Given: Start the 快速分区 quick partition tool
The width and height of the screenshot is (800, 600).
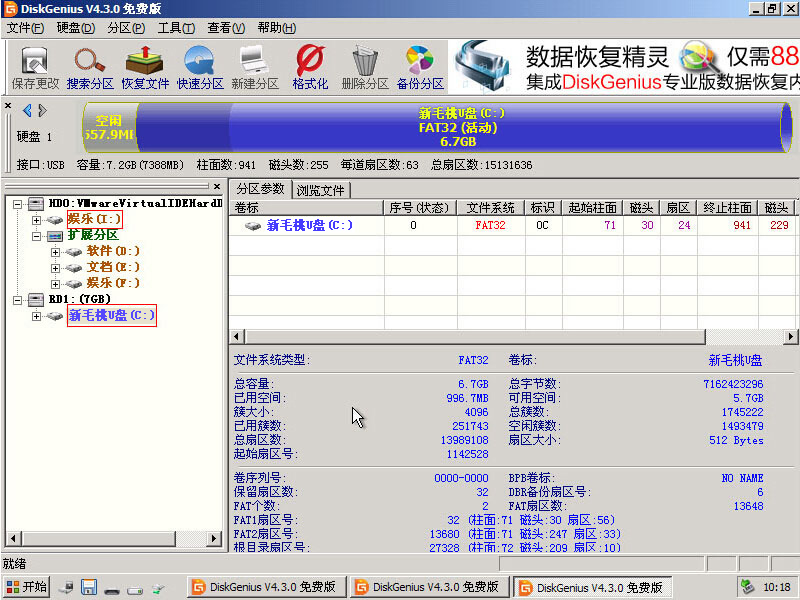Looking at the screenshot, I should 200,67.
